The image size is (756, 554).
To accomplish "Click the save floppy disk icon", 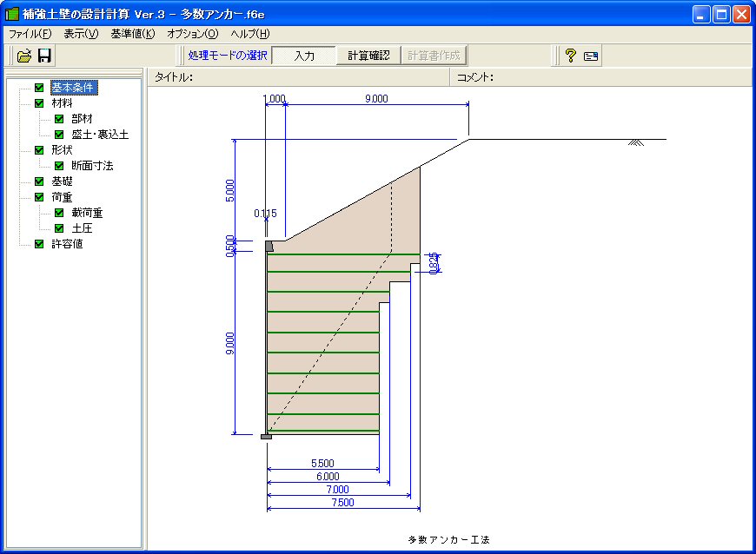I will [44, 56].
